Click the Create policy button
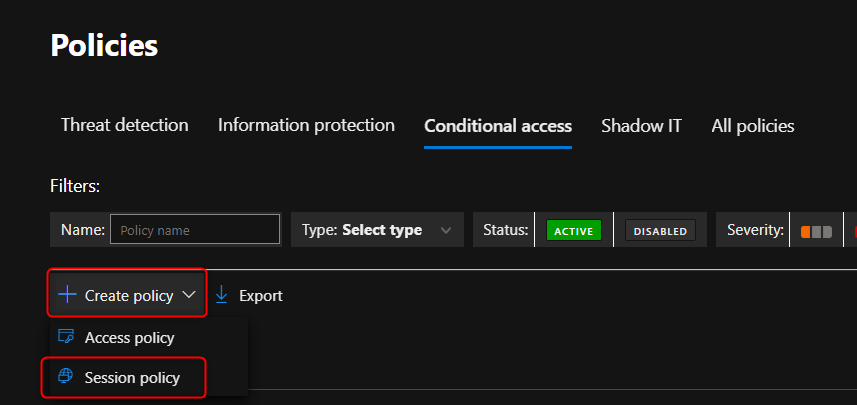 coord(127,295)
